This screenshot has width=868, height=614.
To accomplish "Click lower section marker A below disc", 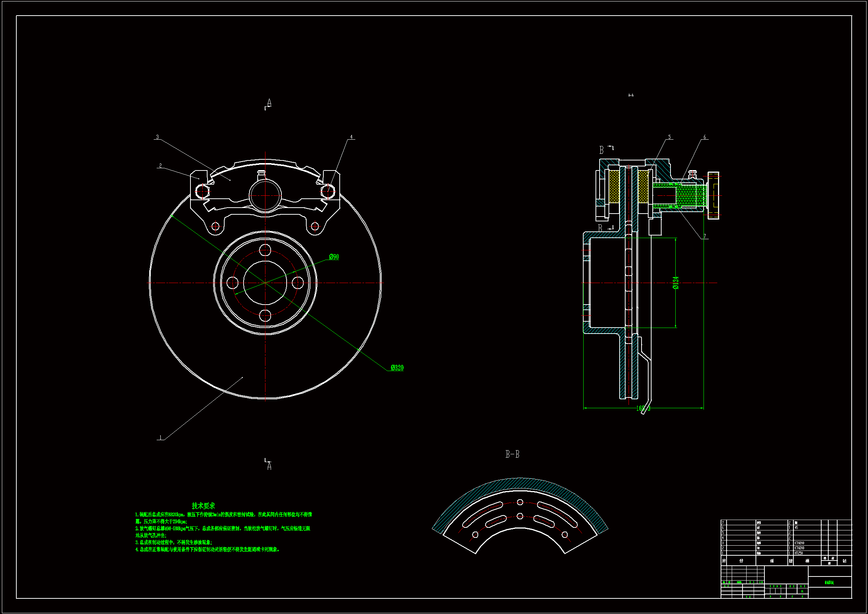I will (x=269, y=467).
